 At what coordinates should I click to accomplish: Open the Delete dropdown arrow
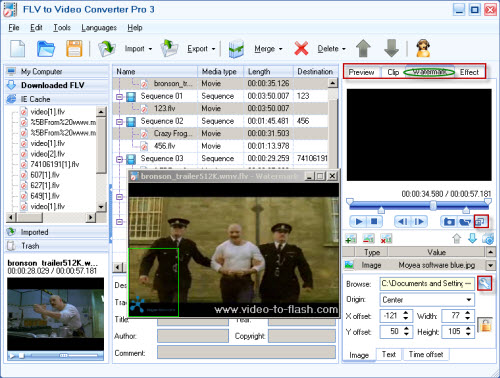pyautogui.click(x=344, y=49)
